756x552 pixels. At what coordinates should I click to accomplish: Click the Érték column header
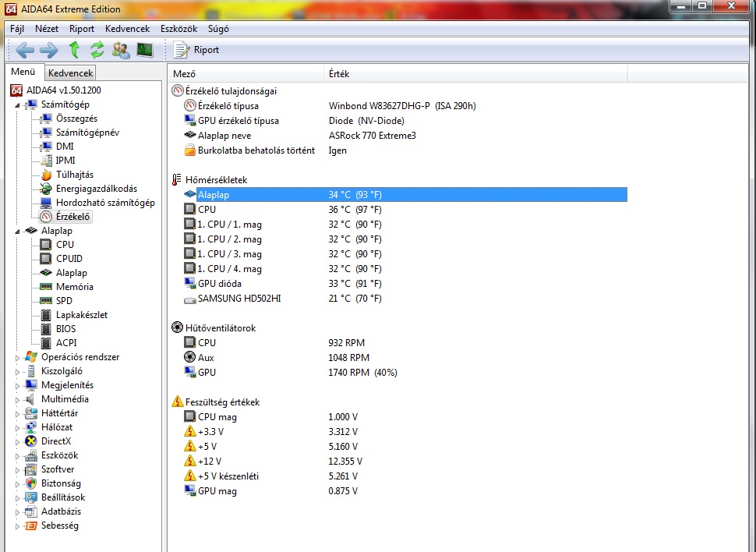pos(475,74)
